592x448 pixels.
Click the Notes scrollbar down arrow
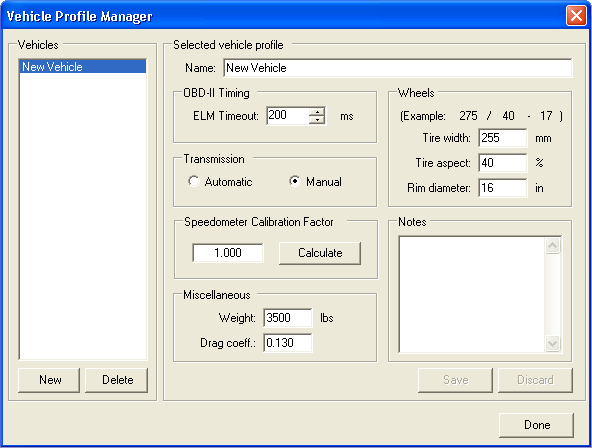tap(552, 343)
